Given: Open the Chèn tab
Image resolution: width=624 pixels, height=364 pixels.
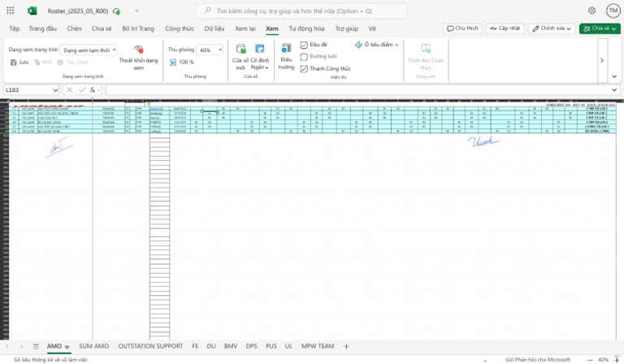Looking at the screenshot, I should tap(74, 28).
